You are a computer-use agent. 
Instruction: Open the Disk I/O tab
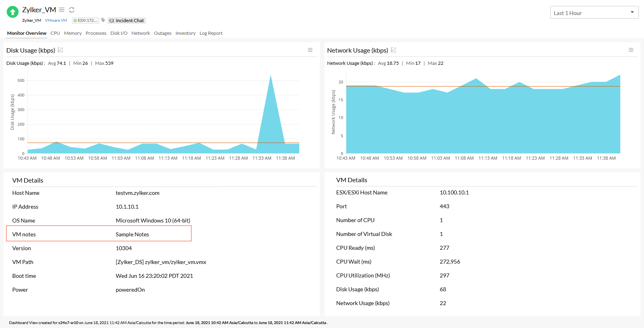(x=119, y=33)
